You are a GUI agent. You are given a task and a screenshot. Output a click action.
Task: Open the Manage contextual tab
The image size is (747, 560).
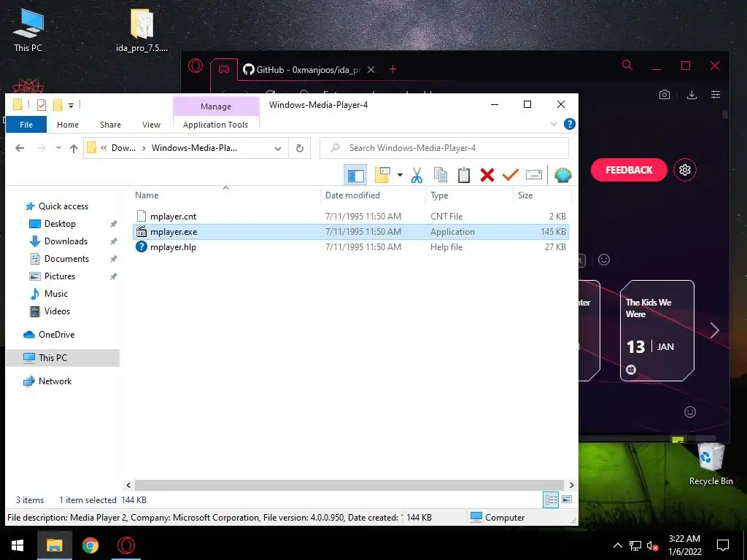point(216,106)
